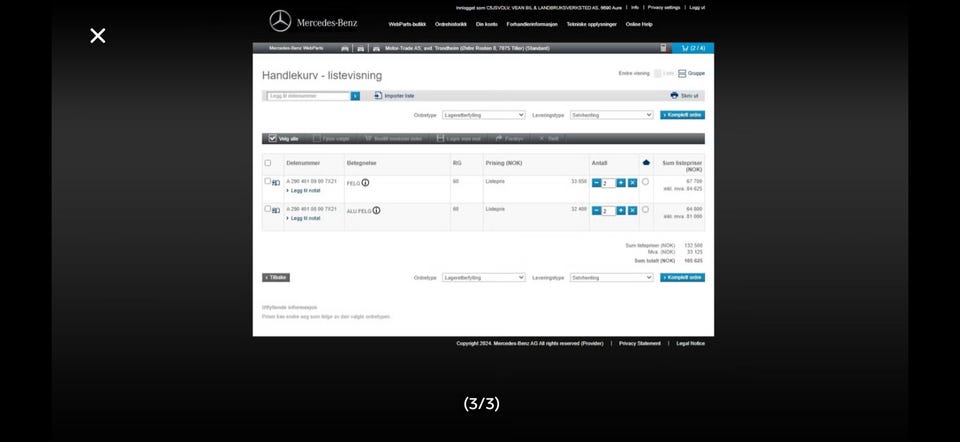This screenshot has width=960, height=442.
Task: Click the Delenummer column header
Action: point(303,163)
